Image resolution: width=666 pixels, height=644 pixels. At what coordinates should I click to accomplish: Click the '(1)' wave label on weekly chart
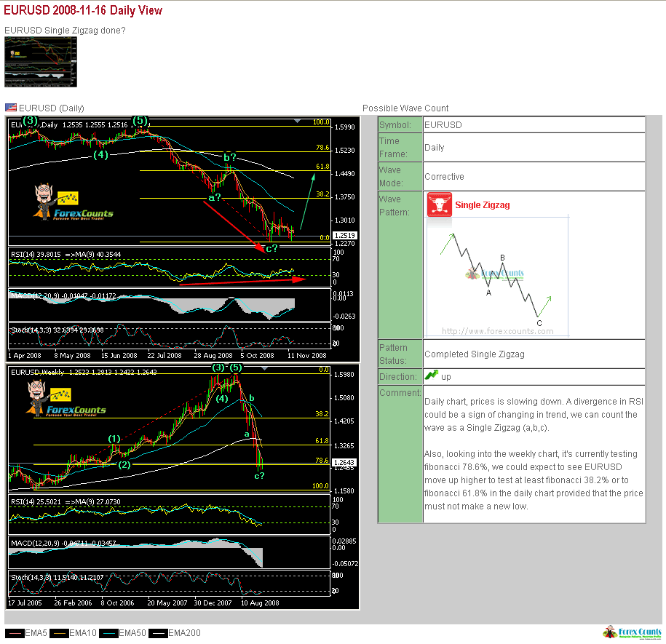114,439
